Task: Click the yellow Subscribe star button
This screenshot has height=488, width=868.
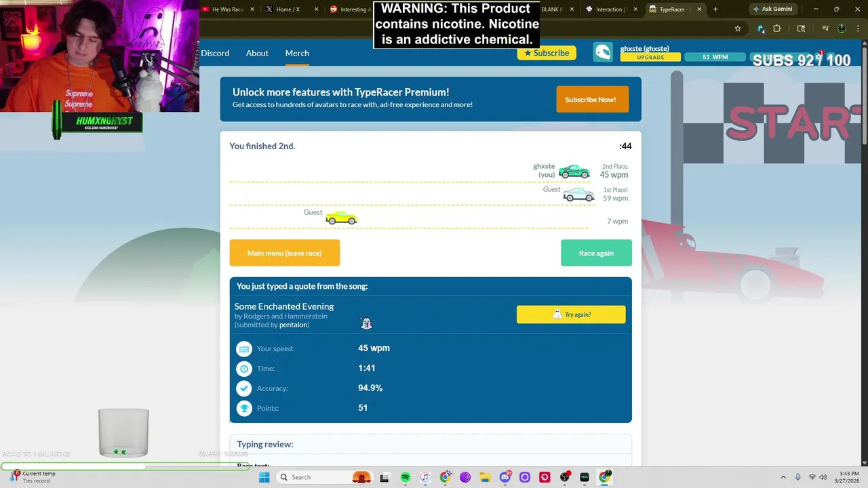Action: 547,53
